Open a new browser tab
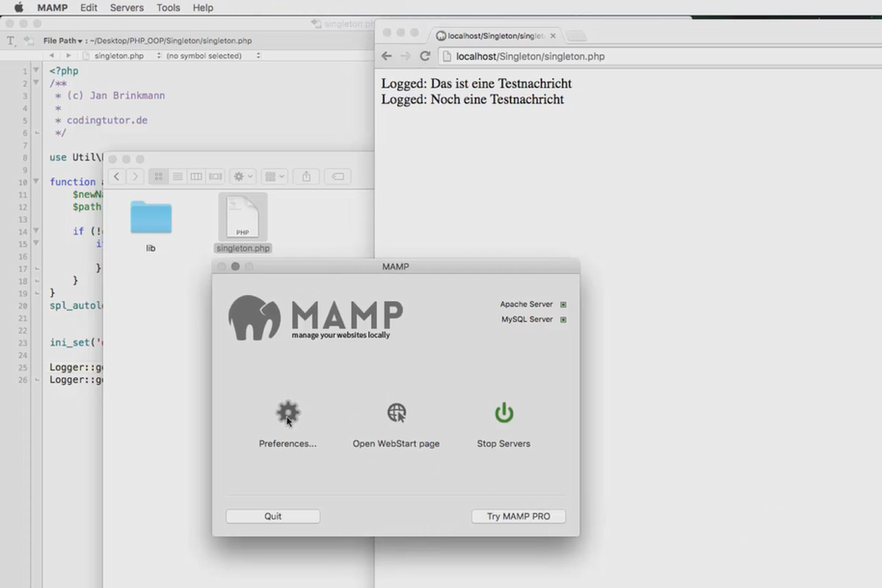This screenshot has width=882, height=588. point(577,35)
